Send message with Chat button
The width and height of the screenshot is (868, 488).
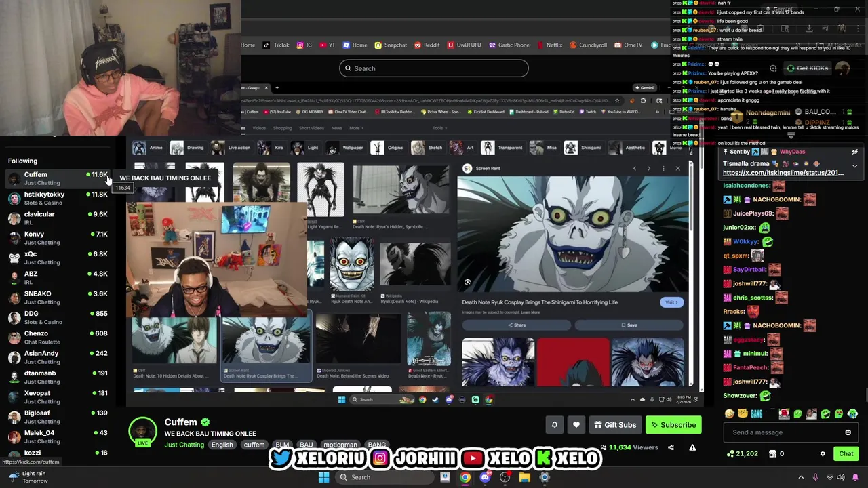pos(846,453)
